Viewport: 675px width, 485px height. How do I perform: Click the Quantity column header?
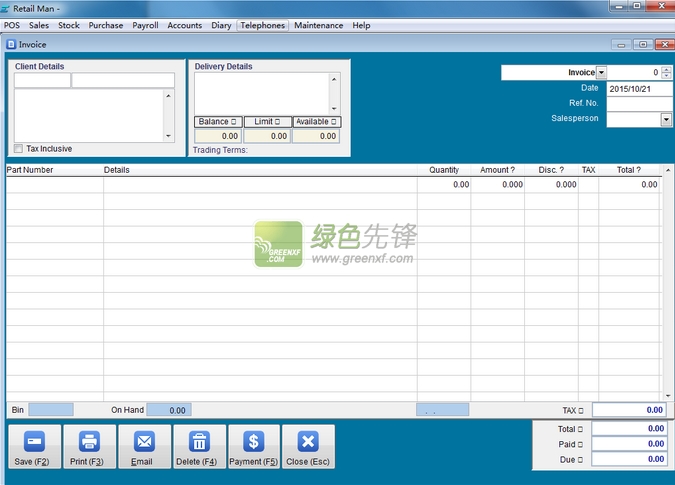pos(444,170)
